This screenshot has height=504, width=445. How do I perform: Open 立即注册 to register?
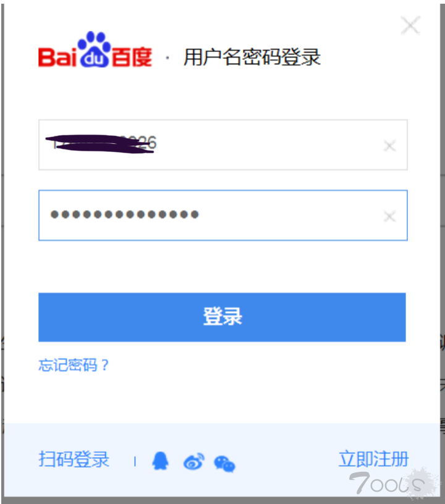tap(374, 459)
